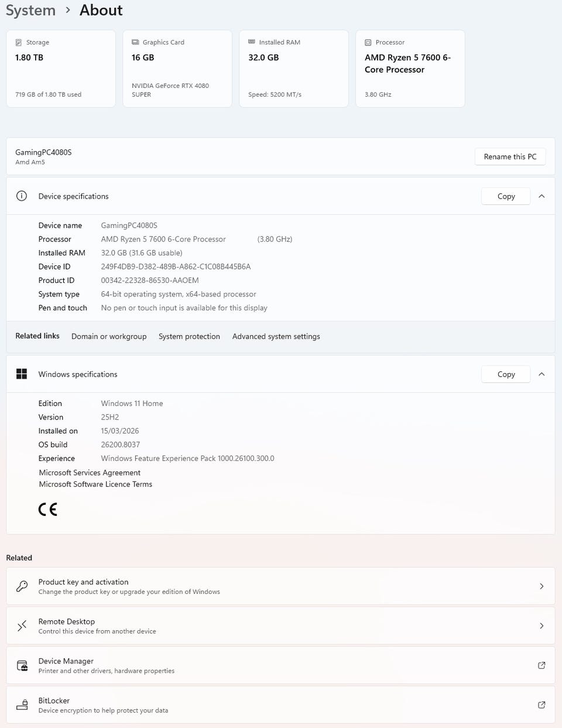Click the Product key and activation key icon
The height and width of the screenshot is (728, 562).
[22, 586]
